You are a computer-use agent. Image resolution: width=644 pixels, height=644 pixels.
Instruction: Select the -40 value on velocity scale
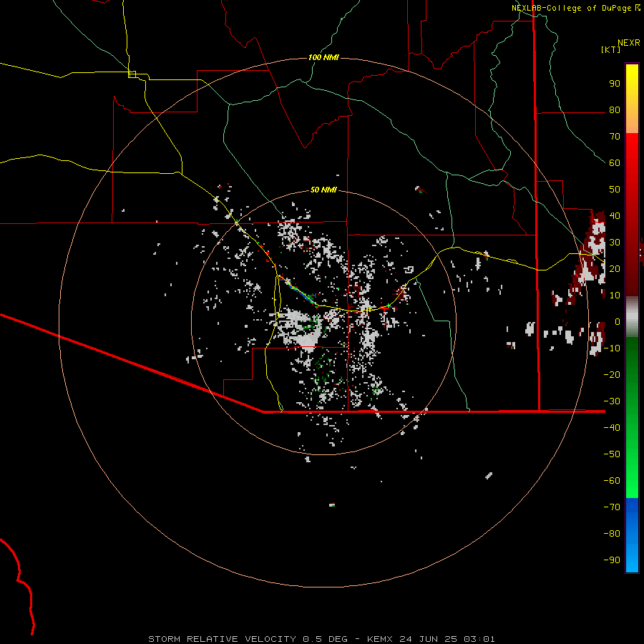pyautogui.click(x=612, y=428)
